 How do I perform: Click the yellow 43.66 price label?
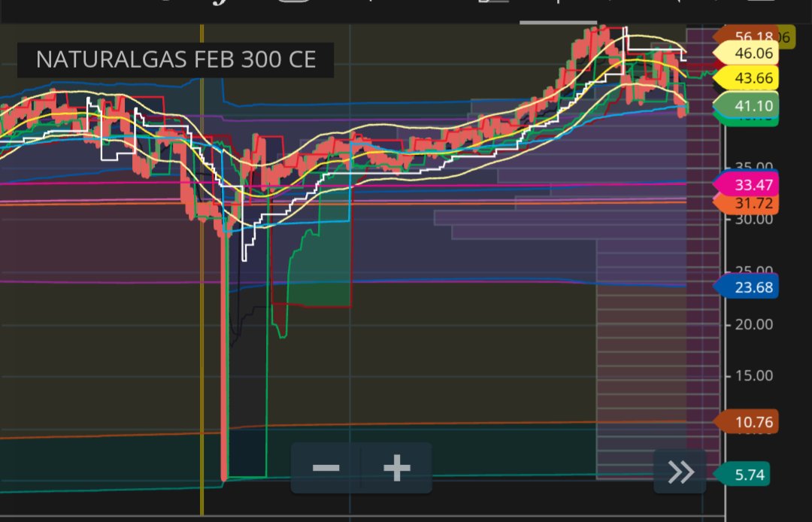[x=746, y=77]
